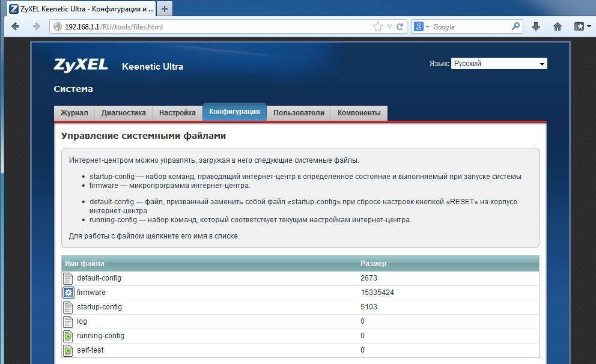The height and width of the screenshot is (364, 596).
Task: Select the Компоненты tab
Action: coord(359,113)
